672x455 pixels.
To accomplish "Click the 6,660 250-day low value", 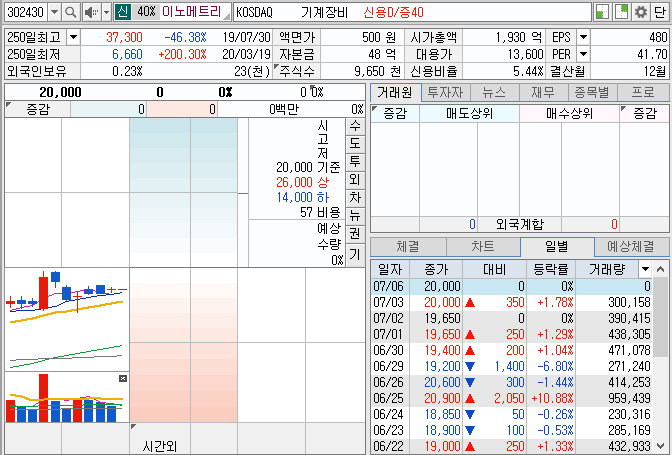I will (x=127, y=54).
